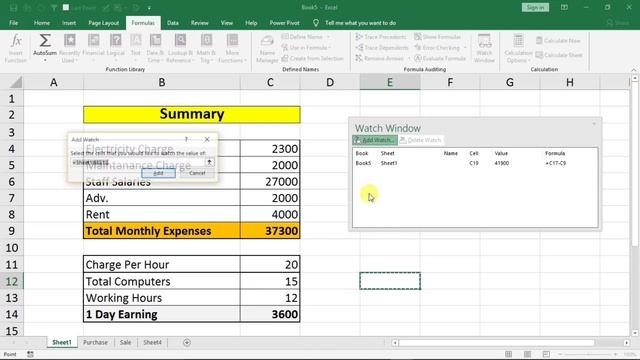Open Insert Function dialog
Viewport: 640px width, 360px height.
16,49
